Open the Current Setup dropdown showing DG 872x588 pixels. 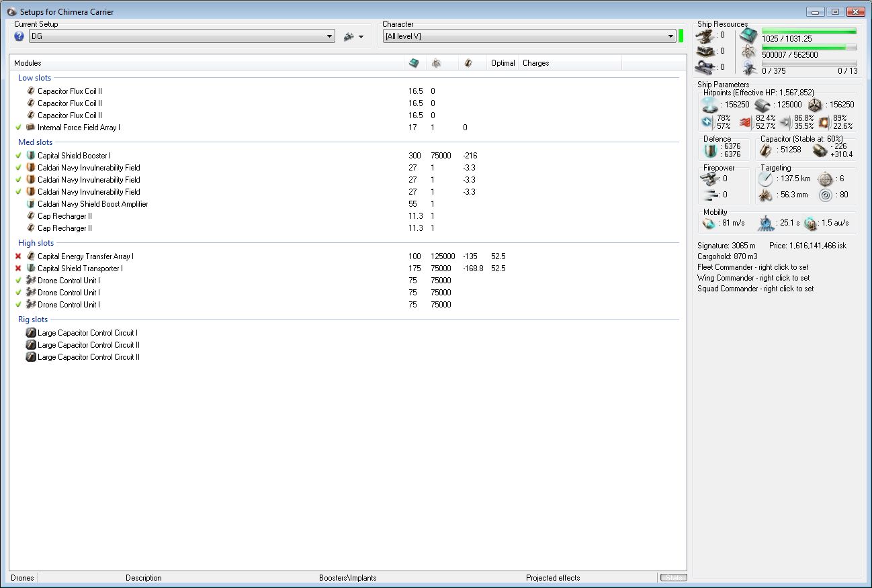coord(181,36)
